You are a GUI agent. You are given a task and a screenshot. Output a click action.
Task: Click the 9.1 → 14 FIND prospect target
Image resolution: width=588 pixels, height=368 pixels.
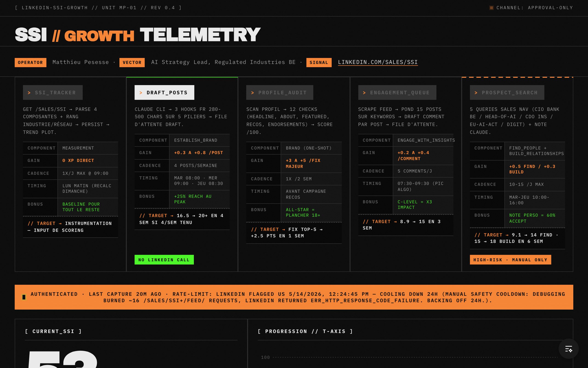(x=517, y=238)
